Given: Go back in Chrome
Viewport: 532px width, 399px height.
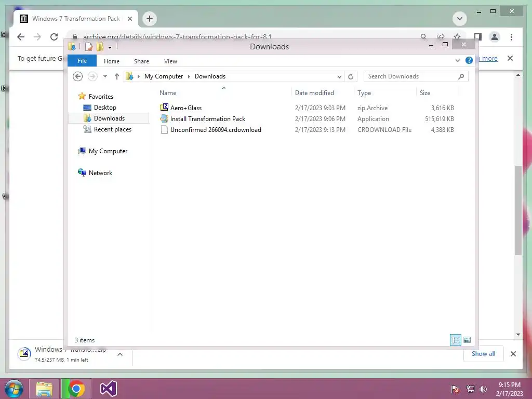Looking at the screenshot, I should click(x=21, y=37).
